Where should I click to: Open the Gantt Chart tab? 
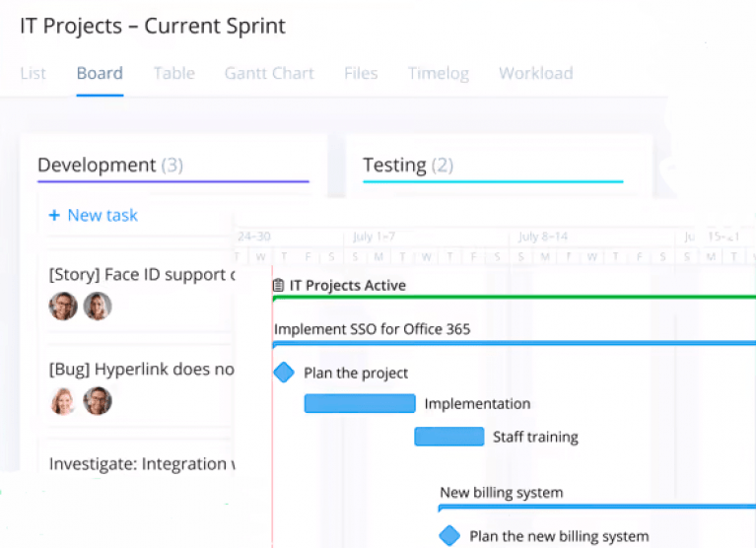pyautogui.click(x=269, y=74)
